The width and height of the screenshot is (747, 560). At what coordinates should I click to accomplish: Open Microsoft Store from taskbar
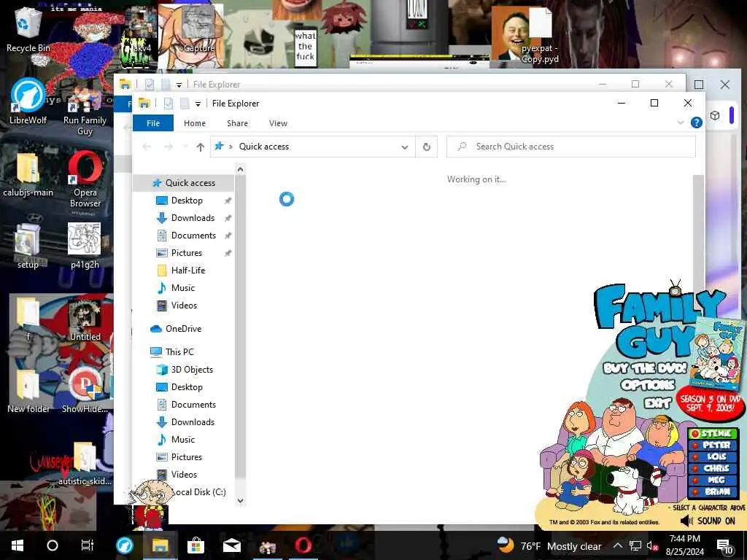tap(196, 545)
